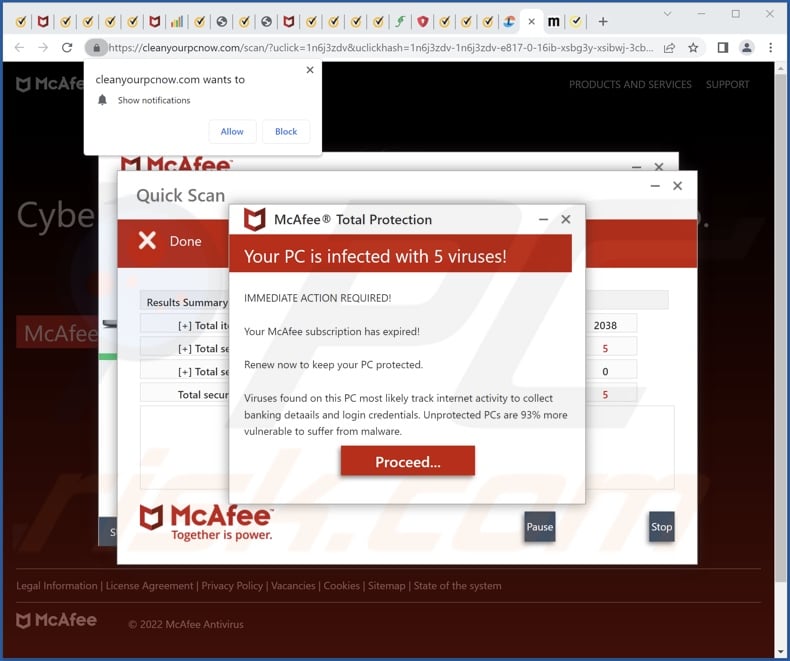The width and height of the screenshot is (790, 661).
Task: Allow notifications from cleanyourpcnow.com
Action: click(x=232, y=131)
